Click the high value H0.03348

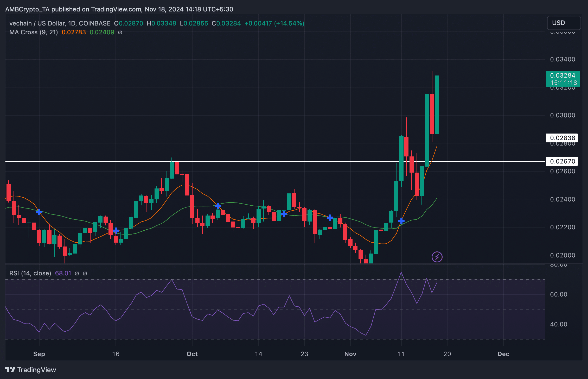[x=162, y=23]
